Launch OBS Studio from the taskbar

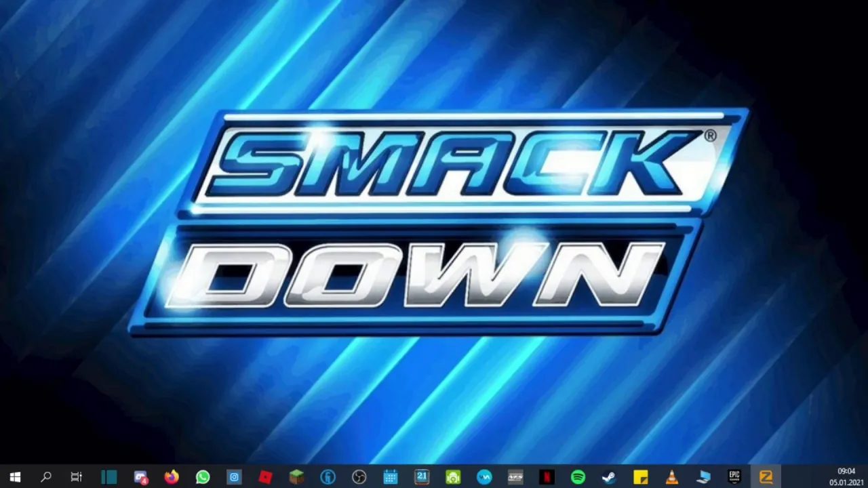click(359, 477)
